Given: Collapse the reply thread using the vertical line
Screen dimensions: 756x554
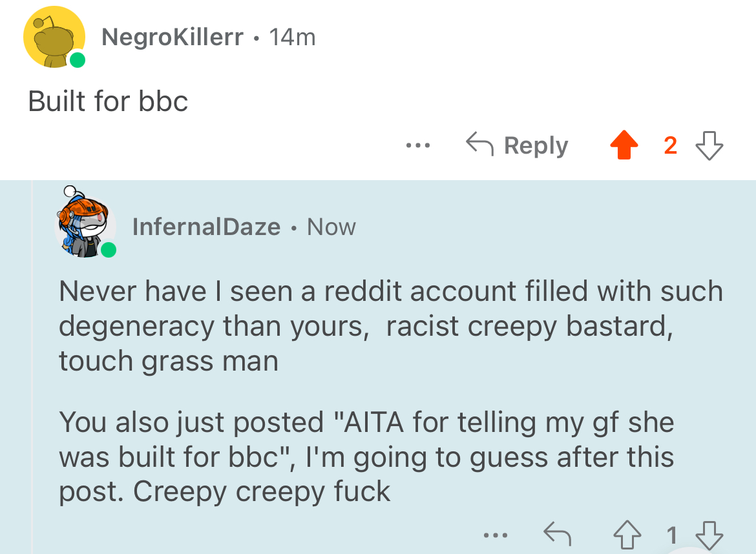Looking at the screenshot, I should pos(32,367).
